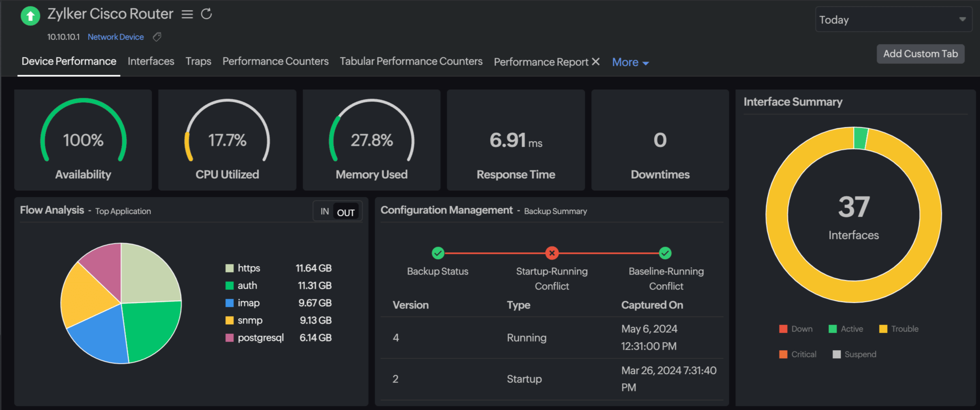Open the hamburger menu beside device name
The image size is (980, 410).
[x=187, y=15]
